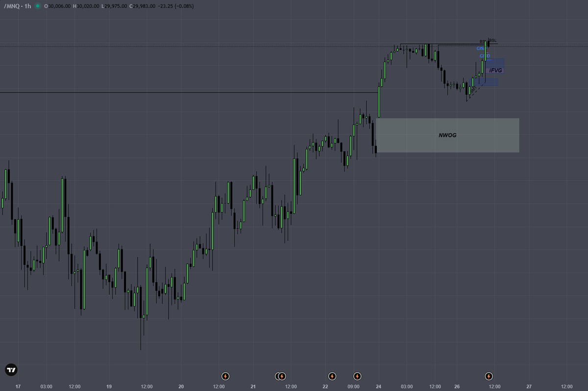Select the close value 29,983.00
588x391 pixels.
pos(145,6)
